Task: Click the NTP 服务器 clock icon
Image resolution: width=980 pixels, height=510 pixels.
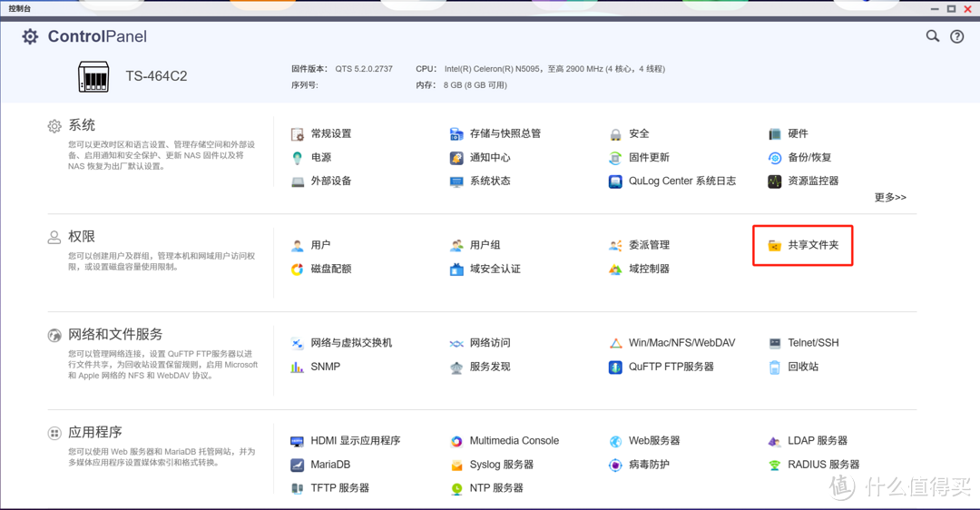Action: [456, 488]
